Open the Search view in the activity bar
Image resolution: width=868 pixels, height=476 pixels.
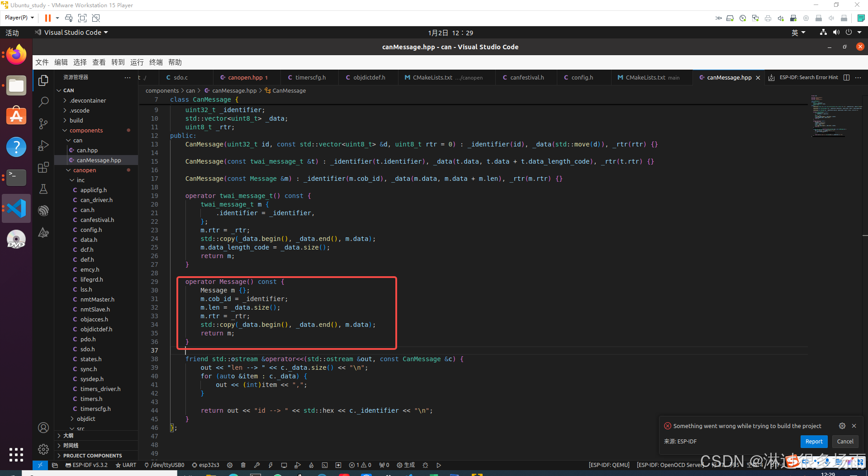(43, 102)
